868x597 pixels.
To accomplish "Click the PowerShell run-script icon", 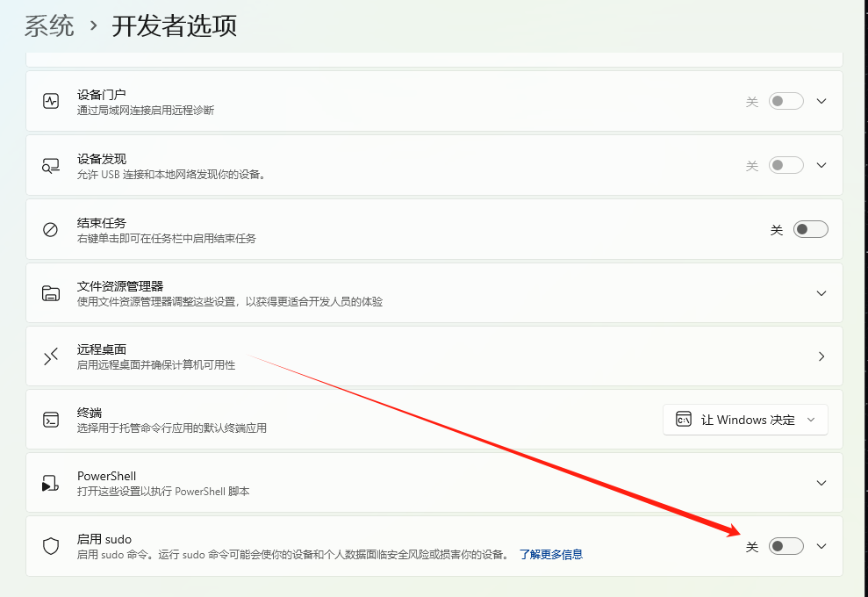I will (50, 483).
